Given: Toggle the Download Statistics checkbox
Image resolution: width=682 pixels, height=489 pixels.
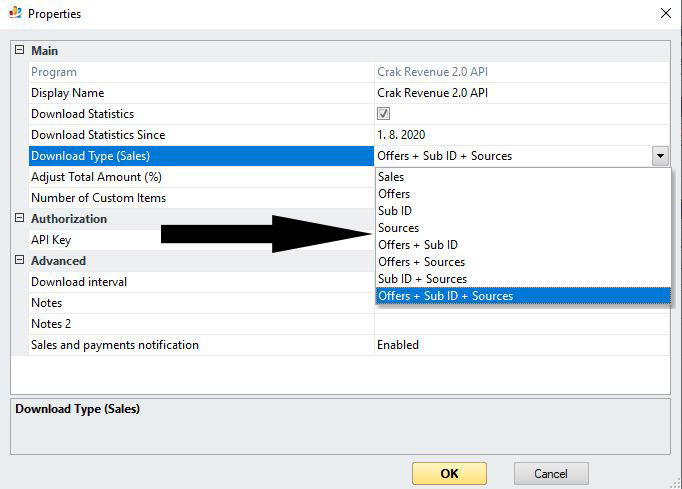Looking at the screenshot, I should click(383, 114).
